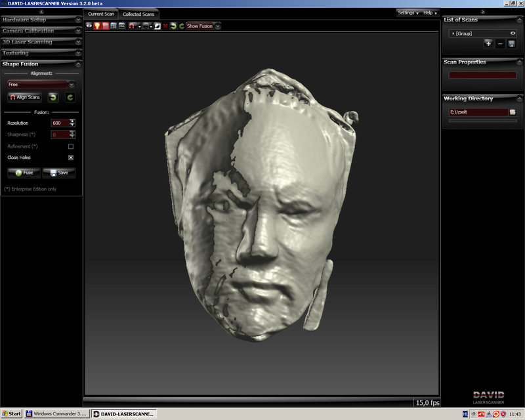
Task: Click the Align Scans button
Action: coord(25,97)
